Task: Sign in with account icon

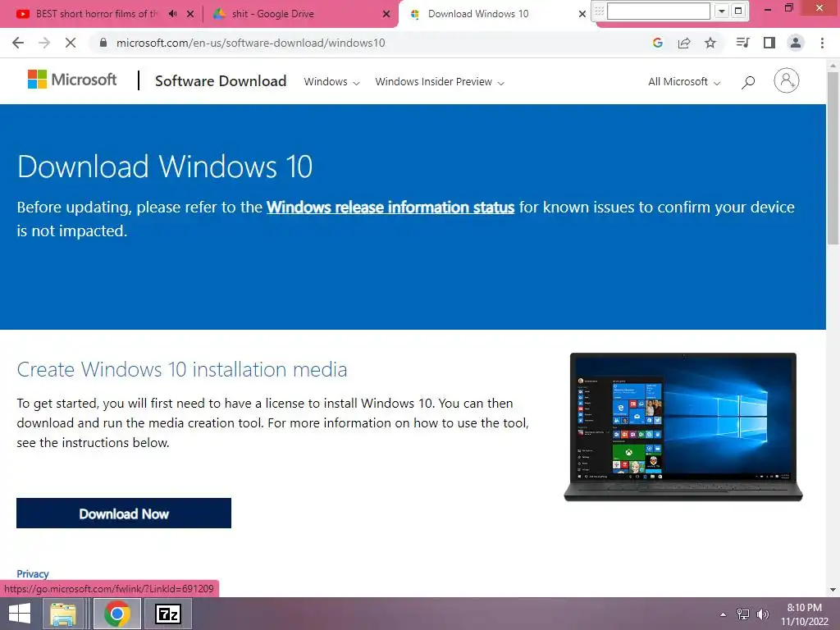Action: tap(787, 81)
